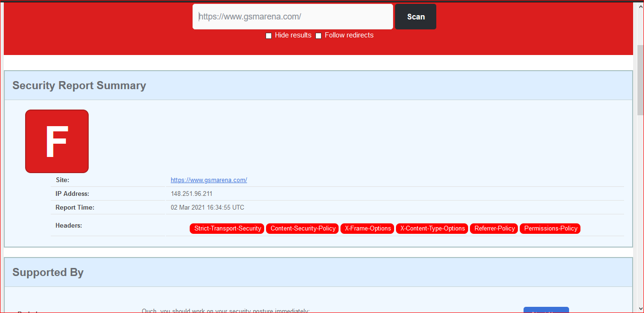The image size is (644, 313).
Task: Open the https://www.gsmarena.com/ site link
Action: (x=209, y=180)
